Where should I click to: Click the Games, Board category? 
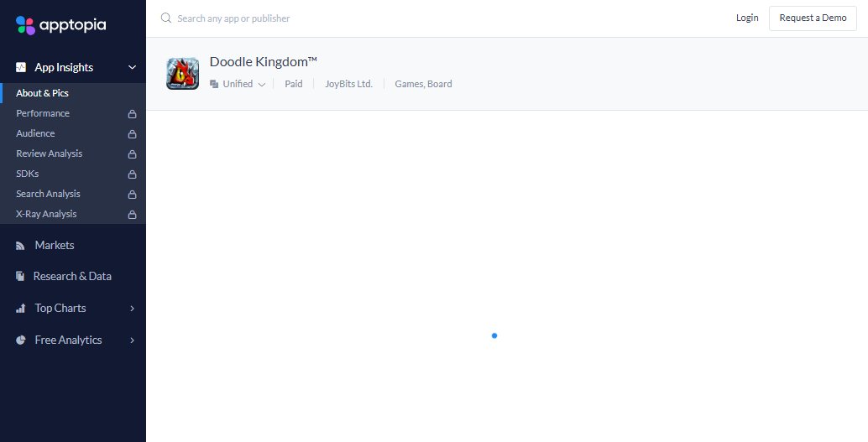pyautogui.click(x=423, y=84)
